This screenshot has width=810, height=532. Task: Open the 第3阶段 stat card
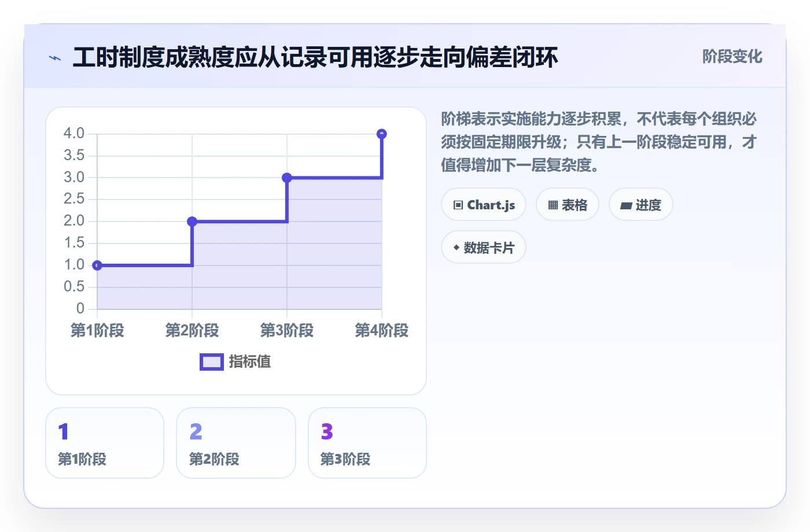[x=367, y=443]
